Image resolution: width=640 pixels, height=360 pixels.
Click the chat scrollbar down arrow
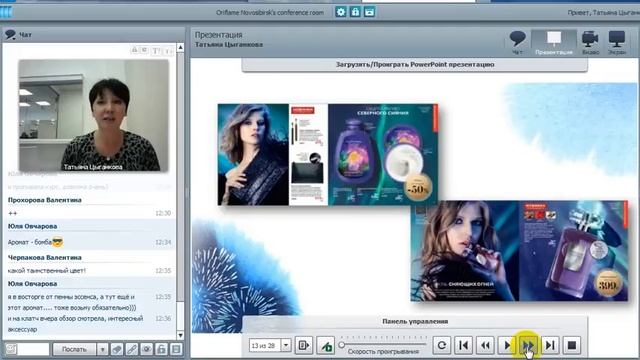pyautogui.click(x=180, y=335)
